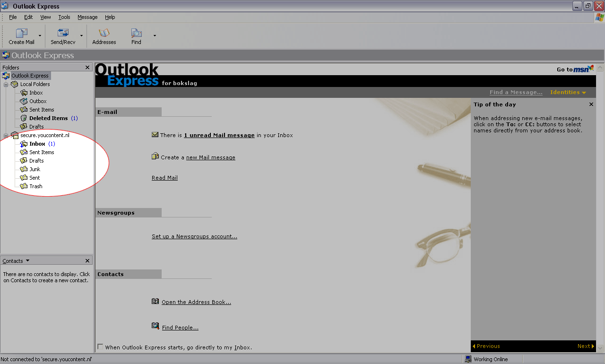Image resolution: width=605 pixels, height=364 pixels.
Task: Close the Tip of the day panel
Action: [x=591, y=104]
